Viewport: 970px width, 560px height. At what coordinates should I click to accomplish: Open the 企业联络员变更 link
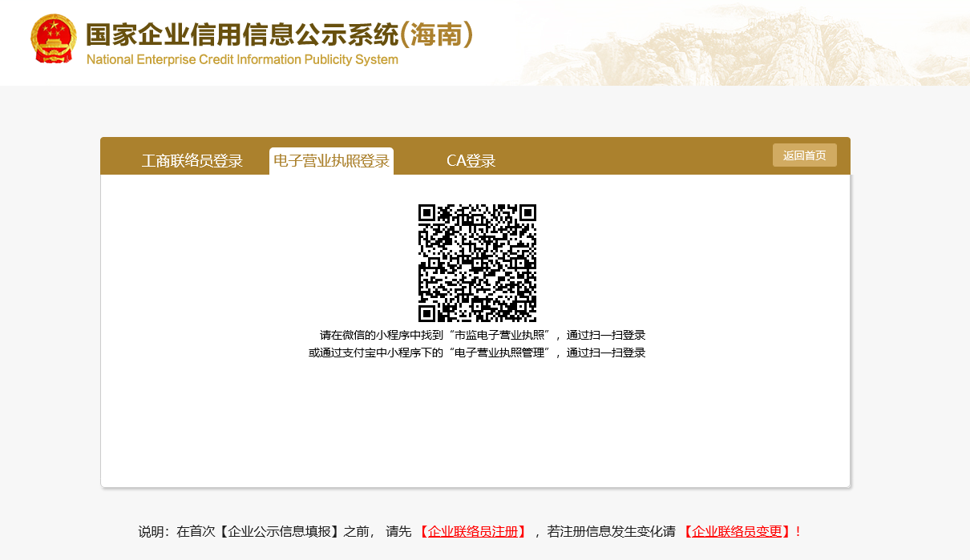pyautogui.click(x=736, y=531)
